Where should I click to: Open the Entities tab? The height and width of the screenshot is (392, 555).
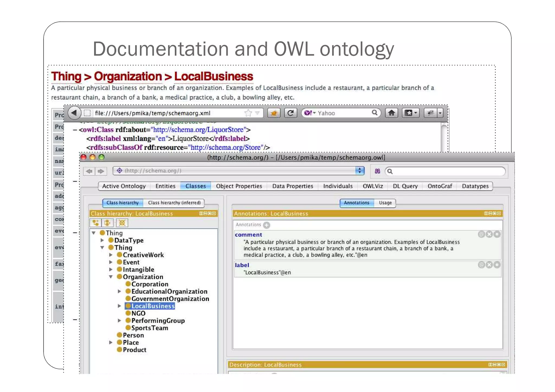point(165,186)
